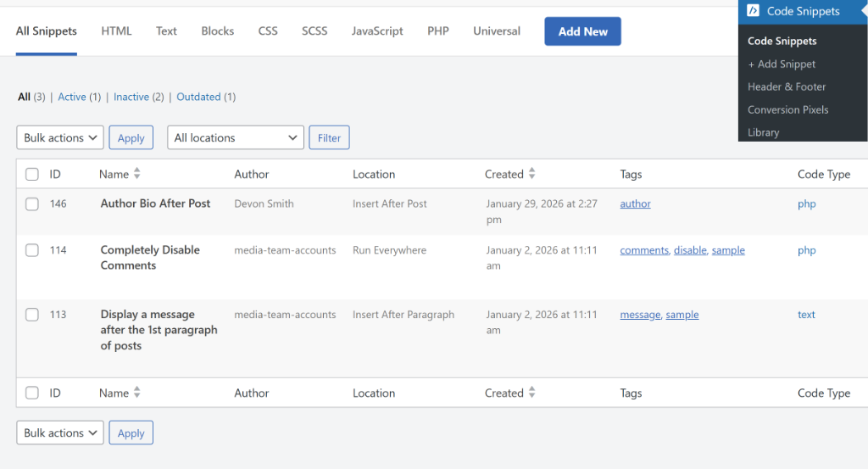868x469 pixels.
Task: Switch to the Blocks tab
Action: pos(218,31)
